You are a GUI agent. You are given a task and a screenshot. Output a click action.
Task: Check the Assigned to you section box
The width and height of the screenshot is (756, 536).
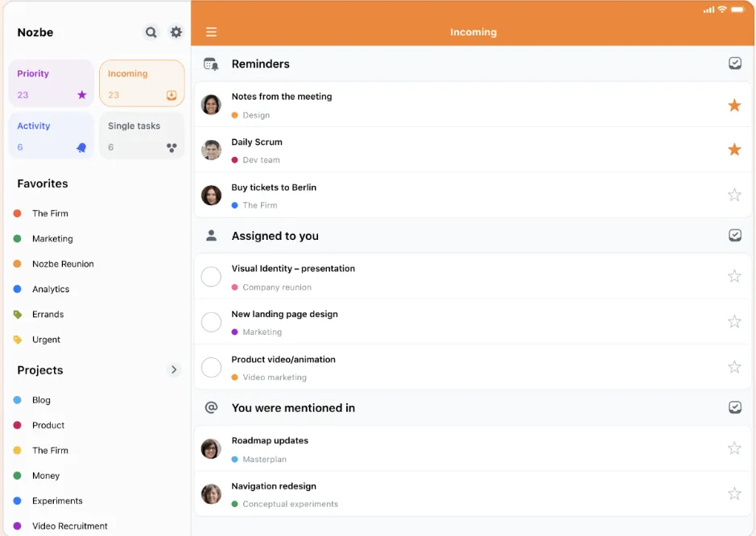[x=735, y=235]
